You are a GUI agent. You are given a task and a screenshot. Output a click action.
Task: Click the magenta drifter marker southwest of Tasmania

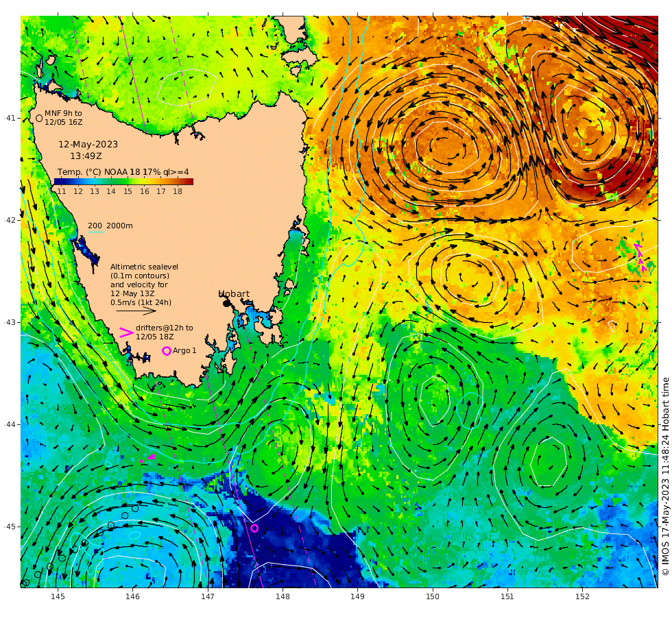(x=148, y=459)
